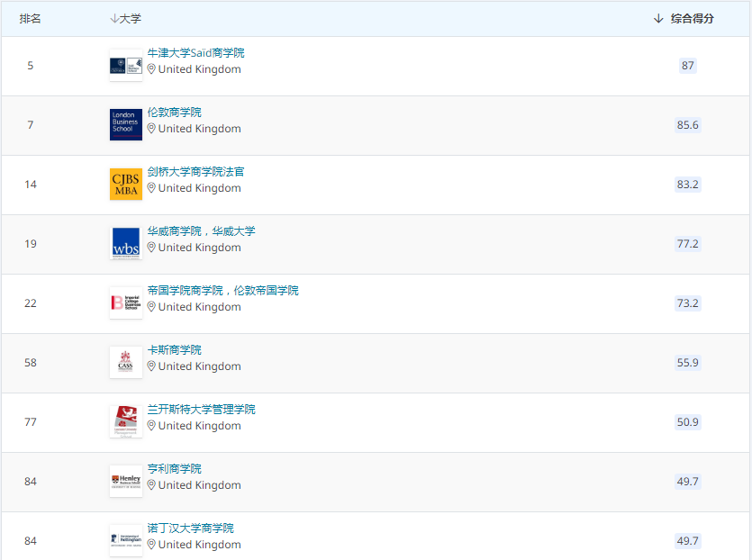This screenshot has height=560, width=752.
Task: Select rank 84 beside 诺丁汉大学商学院
Action: click(x=31, y=541)
